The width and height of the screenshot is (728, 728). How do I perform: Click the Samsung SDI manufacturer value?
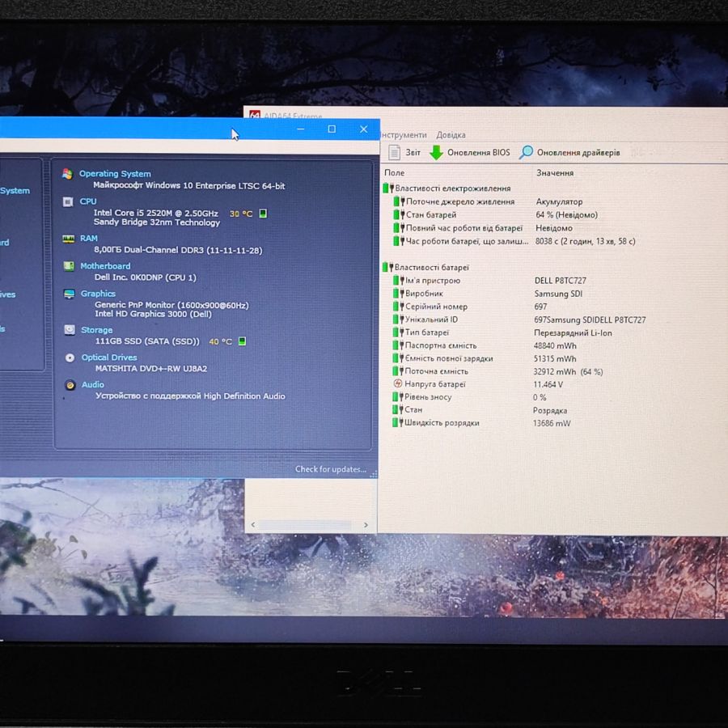point(558,294)
